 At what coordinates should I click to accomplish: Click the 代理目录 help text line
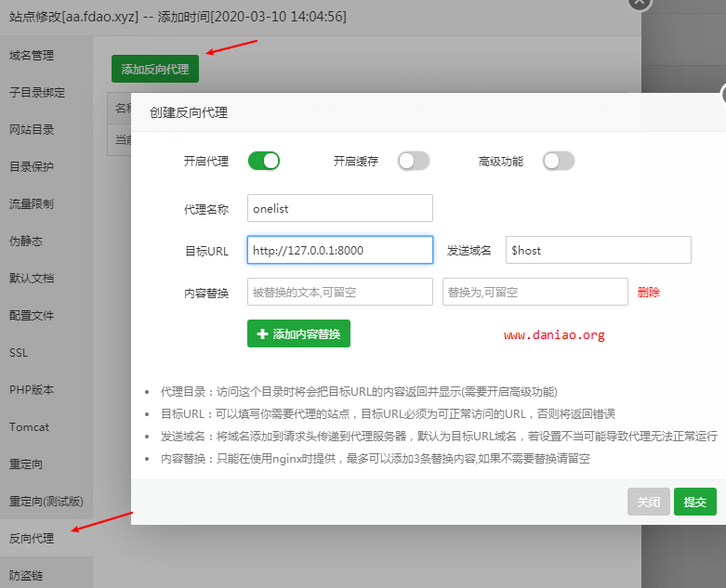[359, 392]
